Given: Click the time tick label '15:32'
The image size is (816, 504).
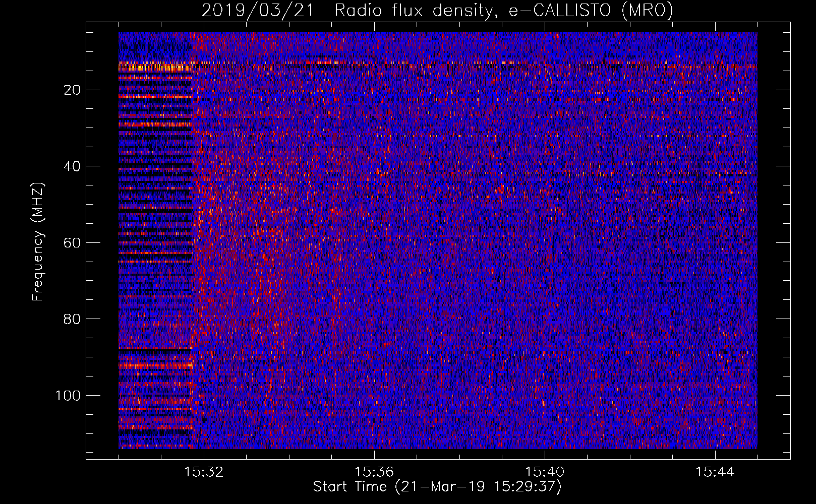Looking at the screenshot, I should [204, 472].
